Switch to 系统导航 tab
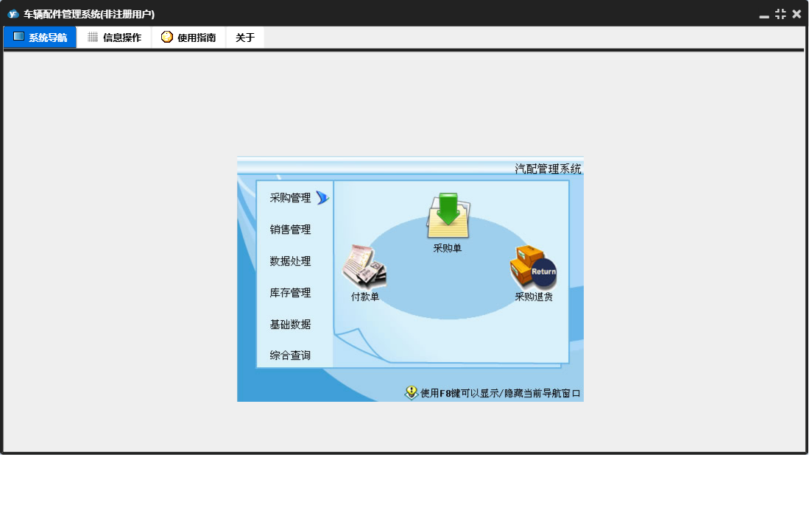The image size is (809, 532). [x=40, y=37]
